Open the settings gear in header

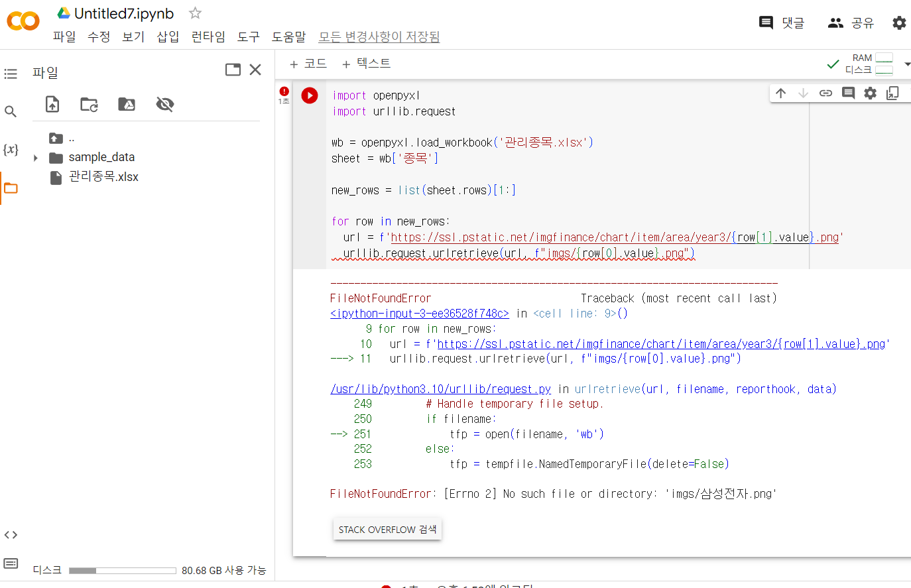(x=899, y=23)
